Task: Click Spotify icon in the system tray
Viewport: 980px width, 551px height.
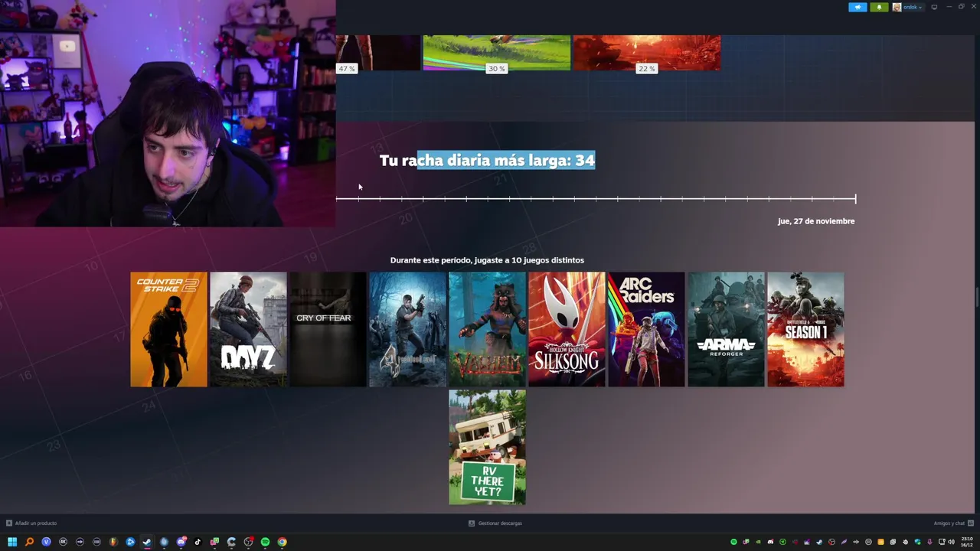Action: (733, 542)
